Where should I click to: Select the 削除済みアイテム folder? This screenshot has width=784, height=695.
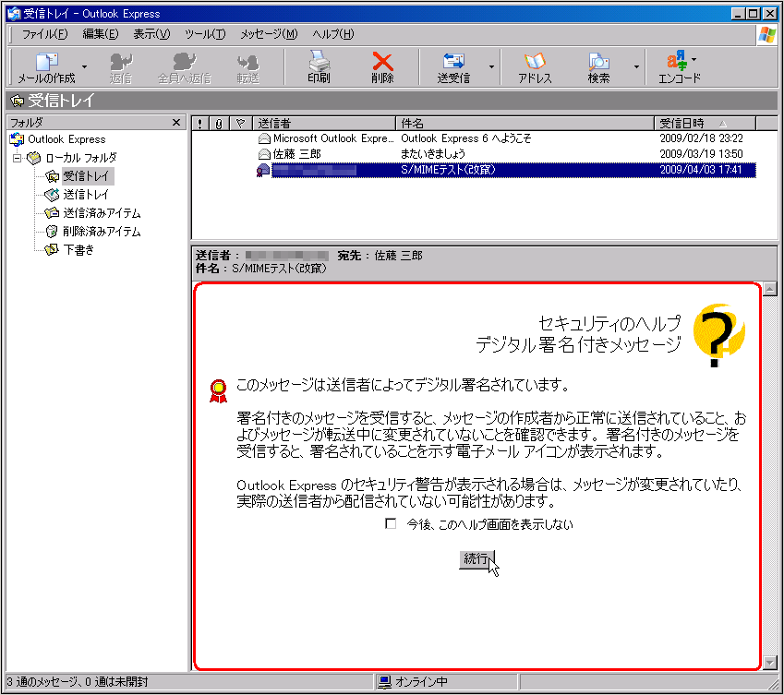pos(102,232)
